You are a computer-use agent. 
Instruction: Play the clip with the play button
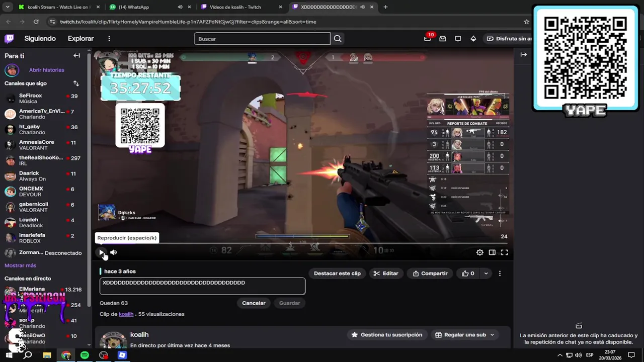click(x=102, y=252)
